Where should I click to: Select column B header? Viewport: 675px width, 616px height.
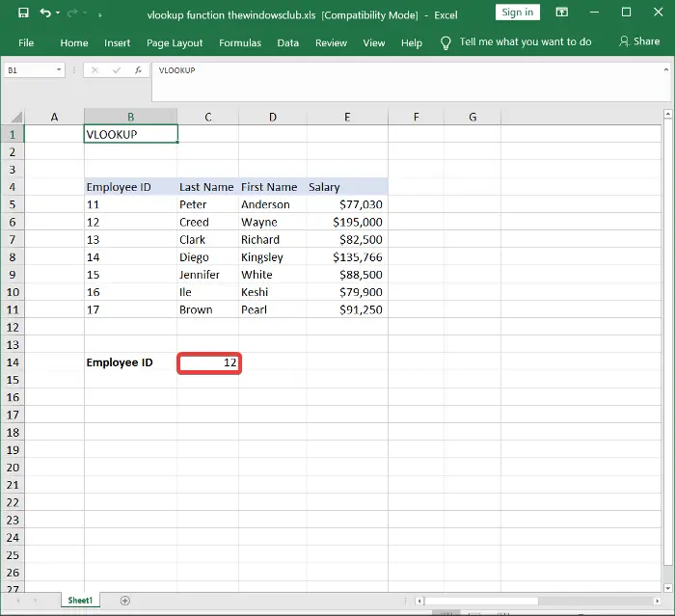pos(130,117)
